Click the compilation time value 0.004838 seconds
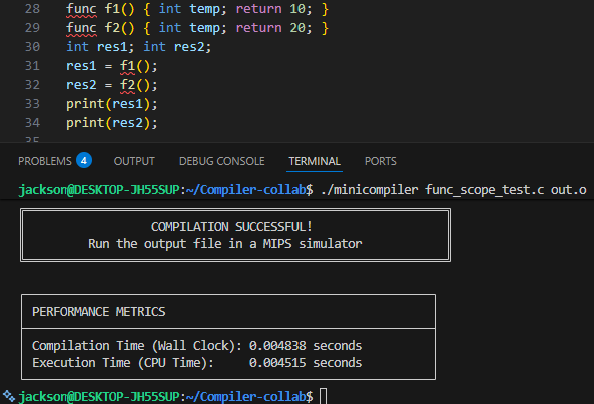 coord(305,346)
